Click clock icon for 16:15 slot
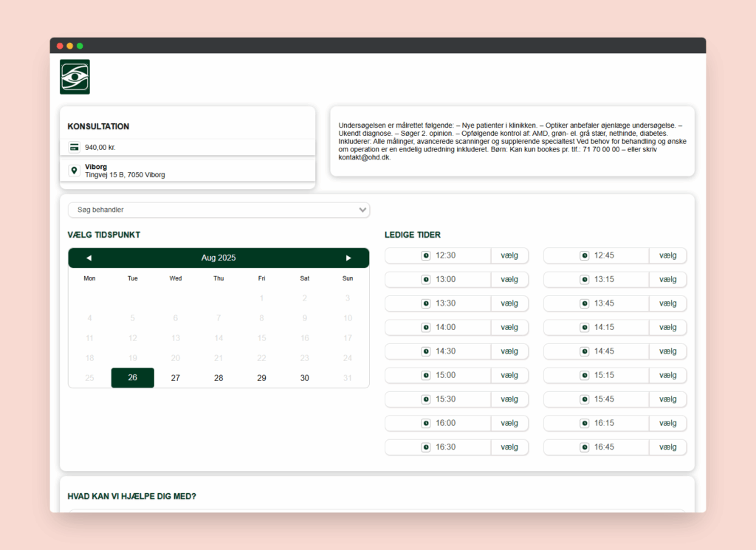This screenshot has width=756, height=550. click(x=585, y=423)
